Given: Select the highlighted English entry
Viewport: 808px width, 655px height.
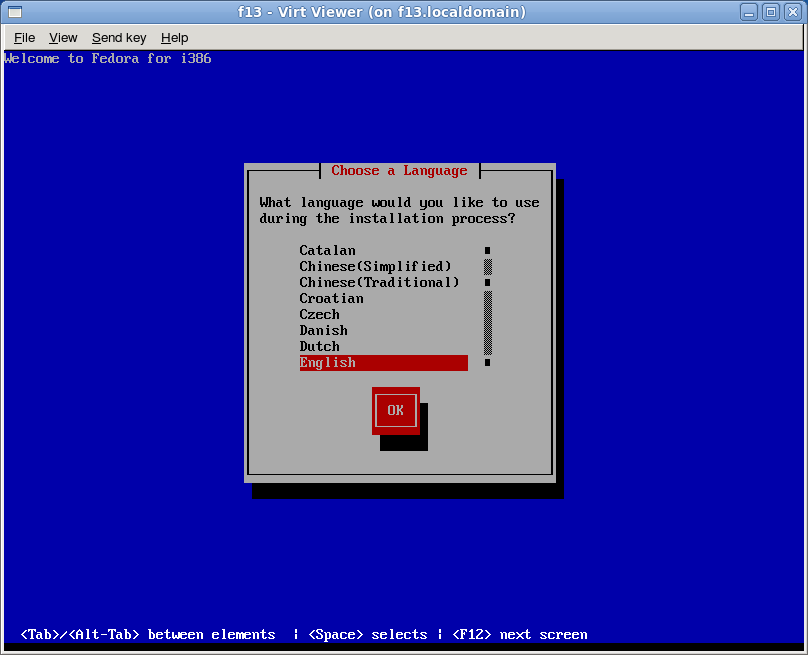Looking at the screenshot, I should [x=383, y=363].
